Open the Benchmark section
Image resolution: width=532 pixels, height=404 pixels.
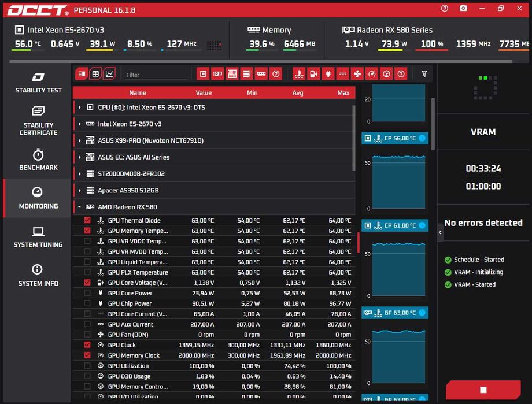(38, 160)
